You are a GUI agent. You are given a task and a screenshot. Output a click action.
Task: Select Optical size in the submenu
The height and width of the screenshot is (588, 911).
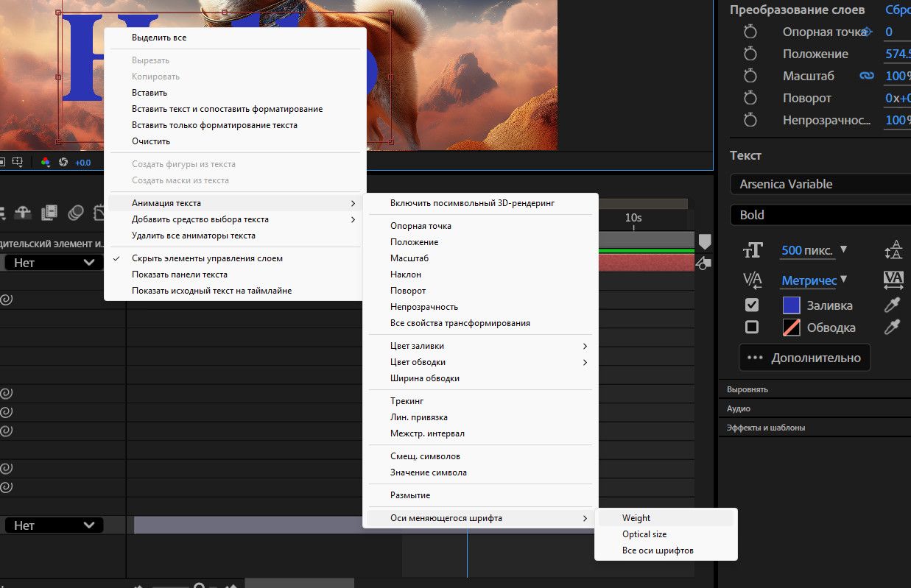(x=666, y=534)
